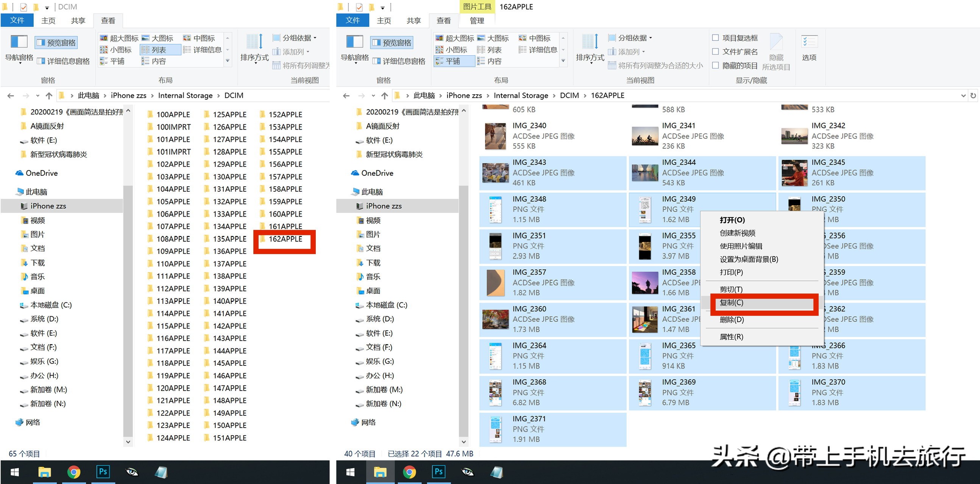Open the 预览窗格 preview pane

tap(392, 42)
